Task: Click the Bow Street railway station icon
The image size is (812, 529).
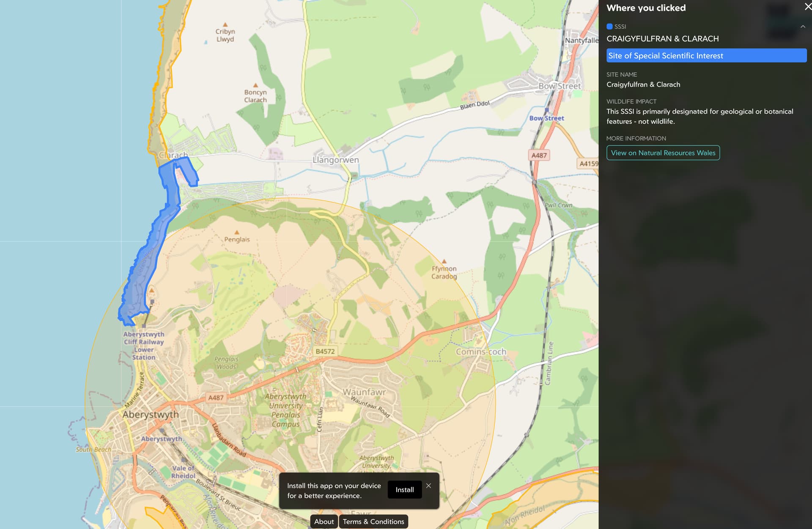Action: click(546, 110)
